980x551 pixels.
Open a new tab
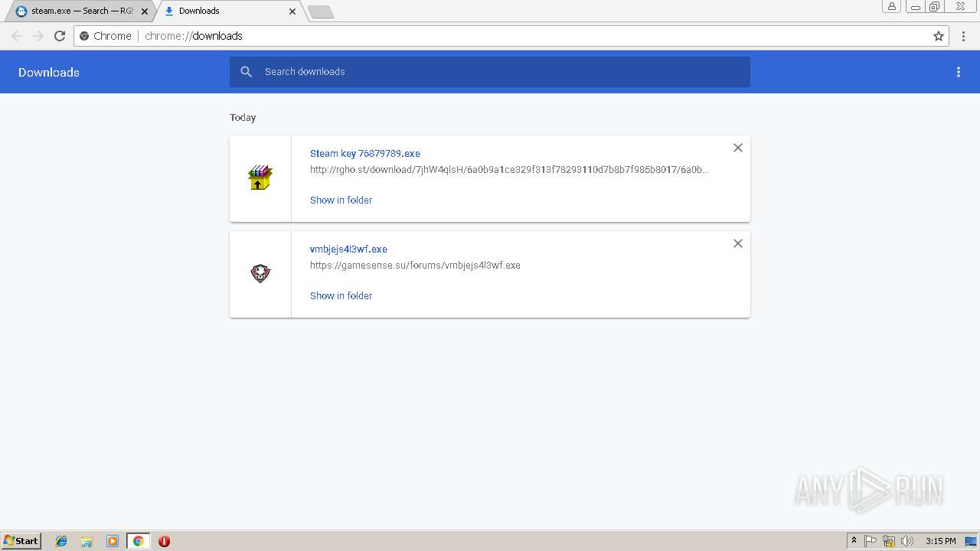(320, 11)
